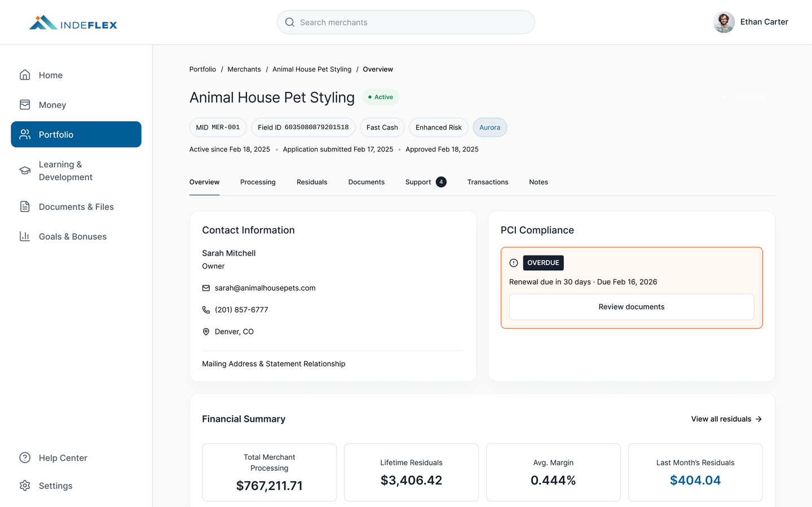Screen dimensions: 812x507
Task: Click the Review documents button
Action: coord(632,307)
